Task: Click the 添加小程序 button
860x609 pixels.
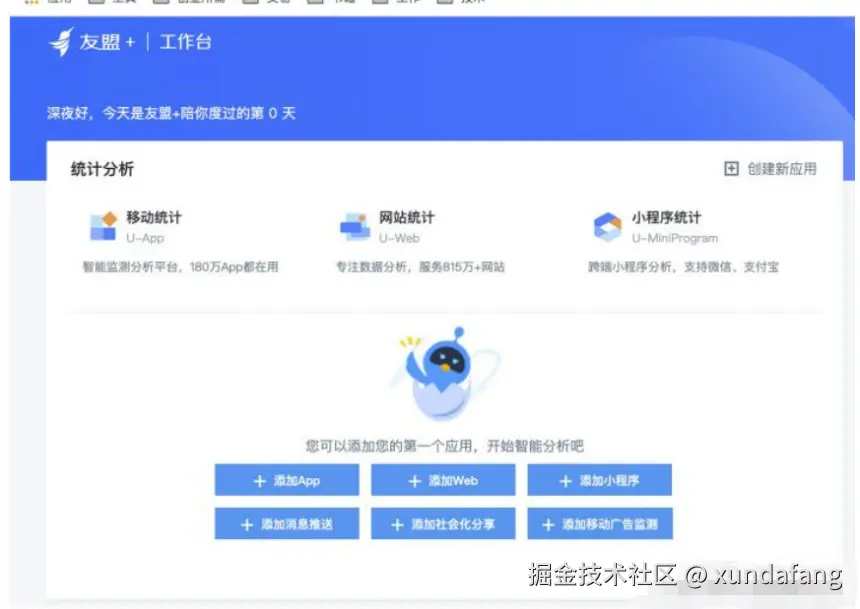Action: [599, 480]
